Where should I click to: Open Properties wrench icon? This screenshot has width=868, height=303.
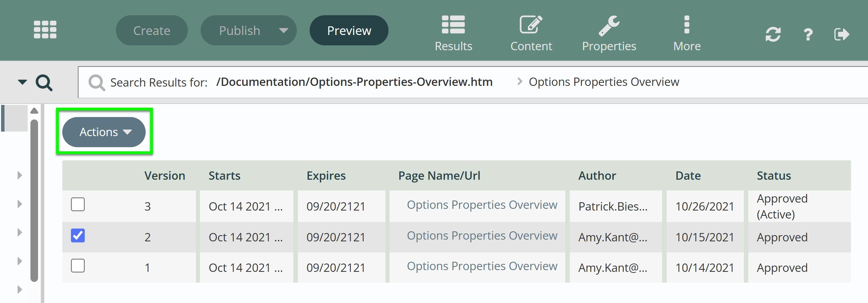[609, 33]
